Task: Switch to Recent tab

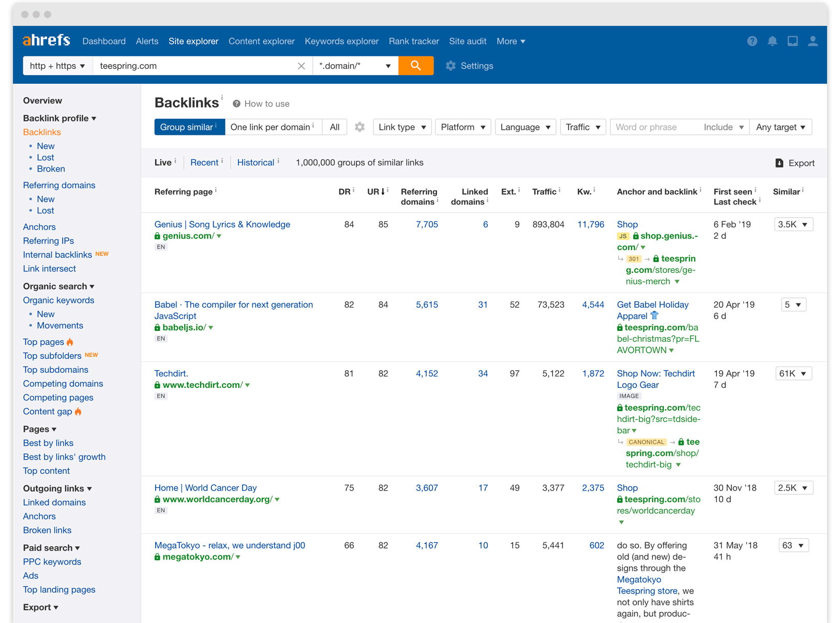Action: [204, 163]
